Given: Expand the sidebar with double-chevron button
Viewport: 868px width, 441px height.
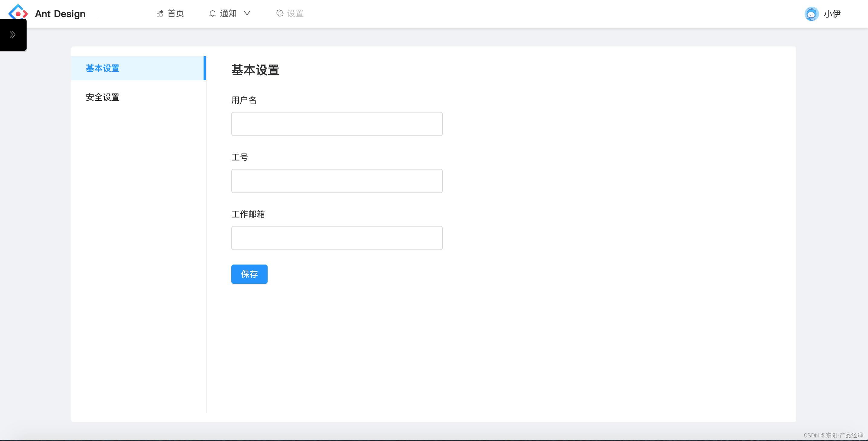Looking at the screenshot, I should click(x=13, y=34).
